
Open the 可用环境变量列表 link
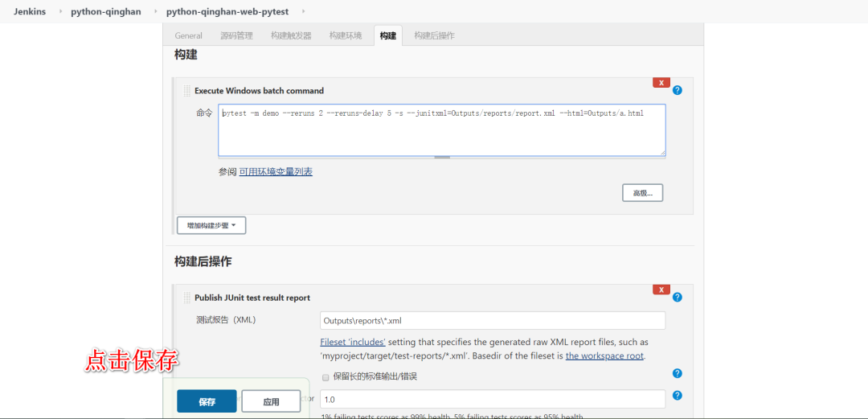coord(276,172)
